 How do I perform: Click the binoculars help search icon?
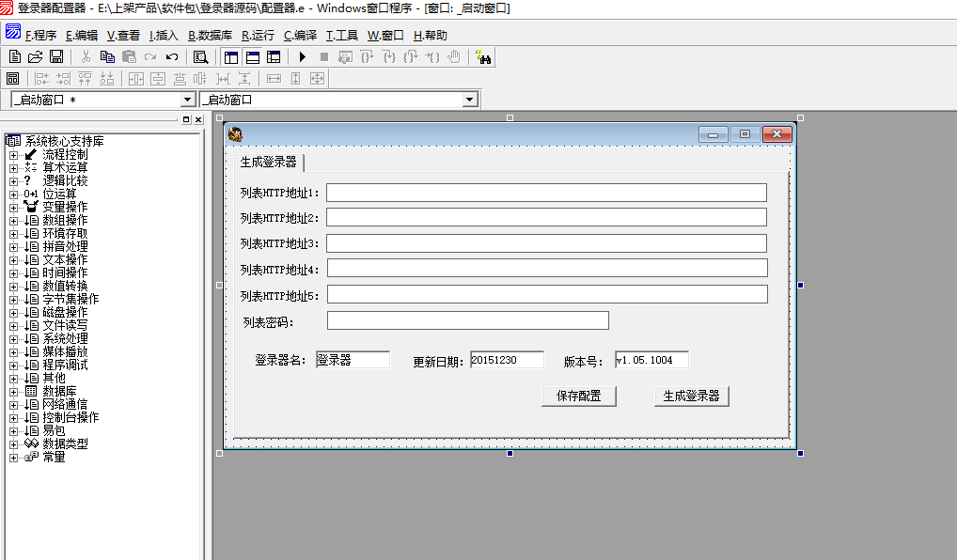click(483, 57)
